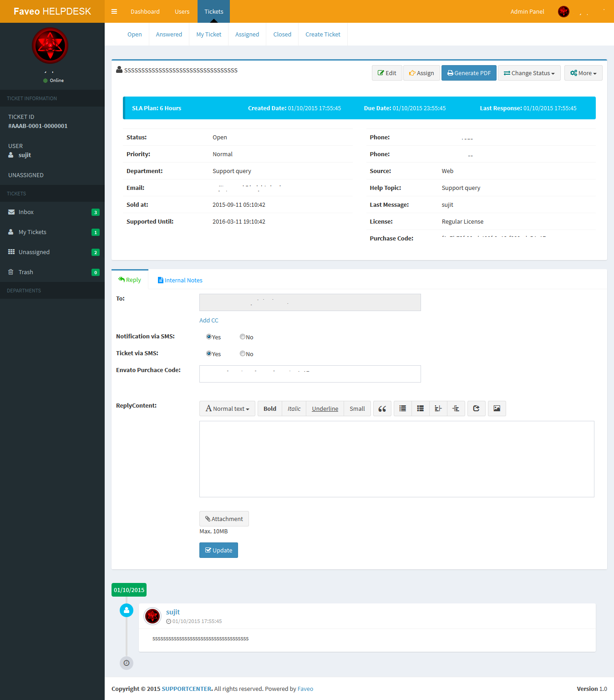Open the Assigned tickets tab
The image size is (614, 700).
(x=247, y=34)
